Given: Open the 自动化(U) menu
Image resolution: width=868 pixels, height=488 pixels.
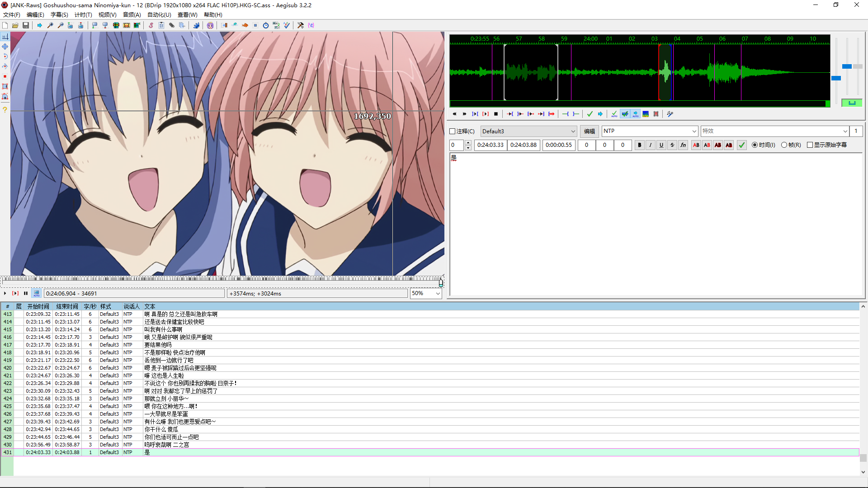Looking at the screenshot, I should [159, 15].
